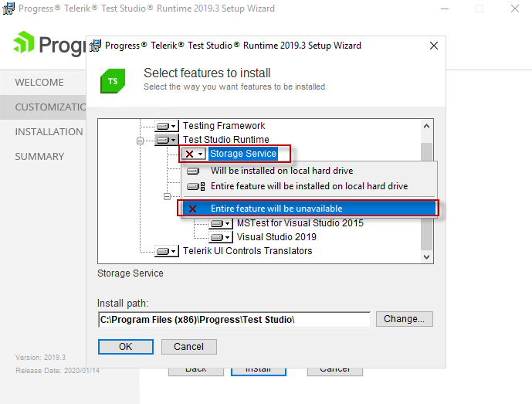Focus the Install path text field
This screenshot has height=404, width=532.
tap(234, 320)
